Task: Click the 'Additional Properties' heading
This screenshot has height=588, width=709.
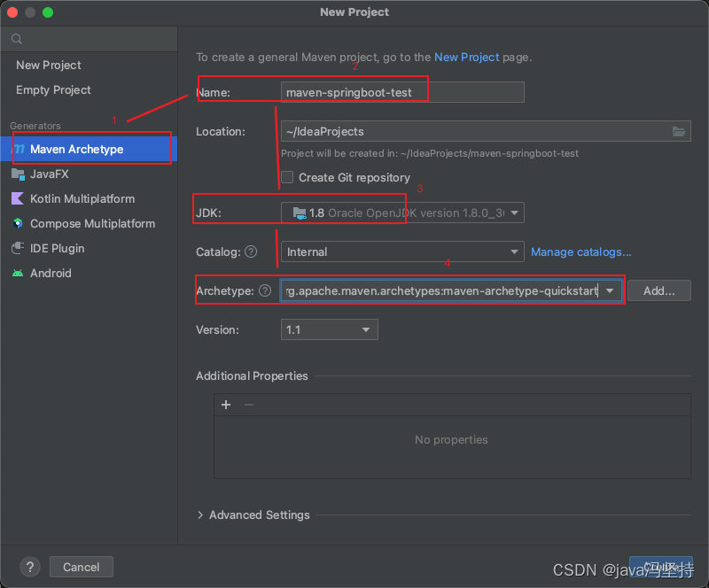Action: 252,376
